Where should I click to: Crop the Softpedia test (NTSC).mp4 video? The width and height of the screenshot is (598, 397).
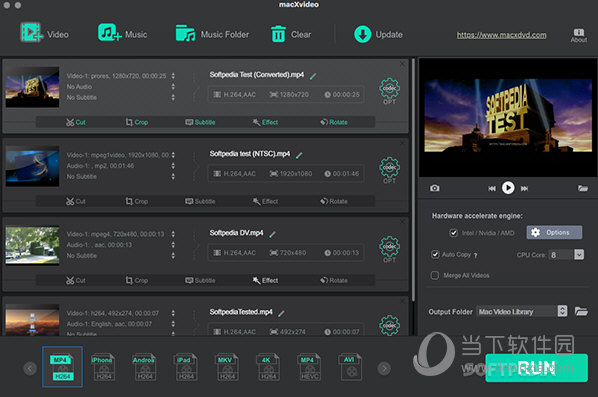tap(137, 201)
